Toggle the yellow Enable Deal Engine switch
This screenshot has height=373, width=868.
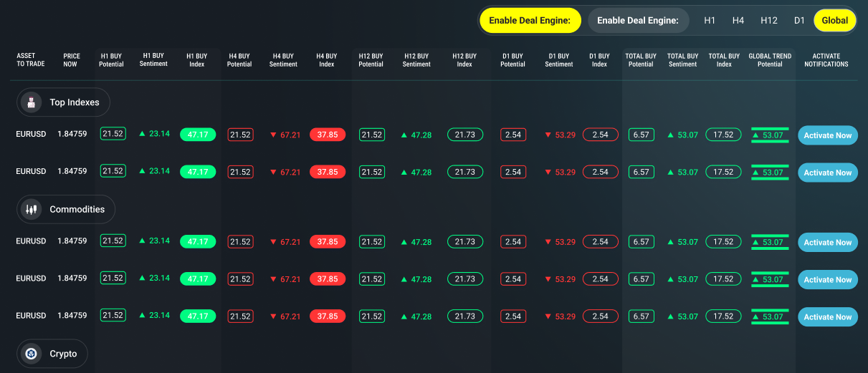(x=530, y=21)
